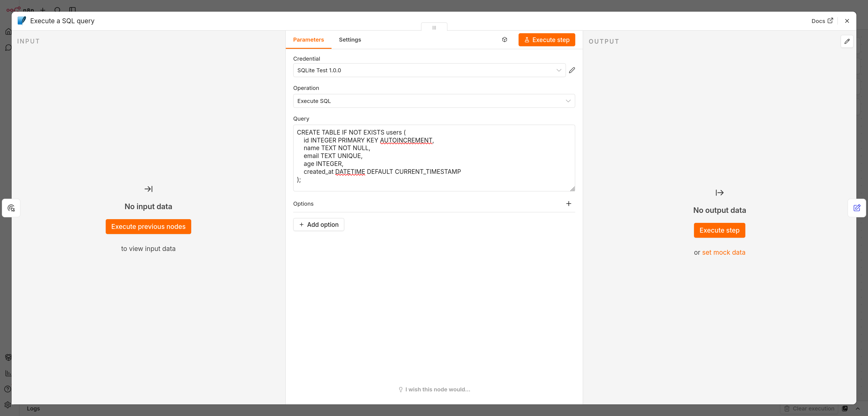Open the Logs panel label

(x=33, y=409)
